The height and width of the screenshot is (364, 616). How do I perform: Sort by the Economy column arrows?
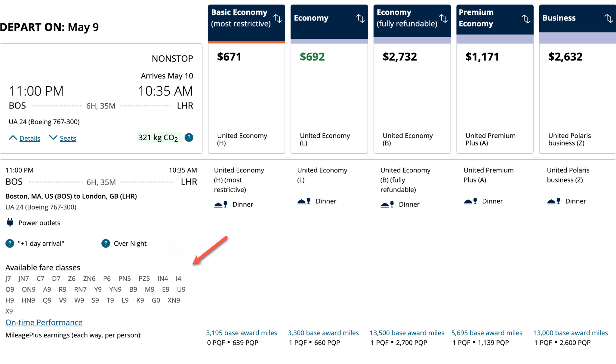coord(360,18)
